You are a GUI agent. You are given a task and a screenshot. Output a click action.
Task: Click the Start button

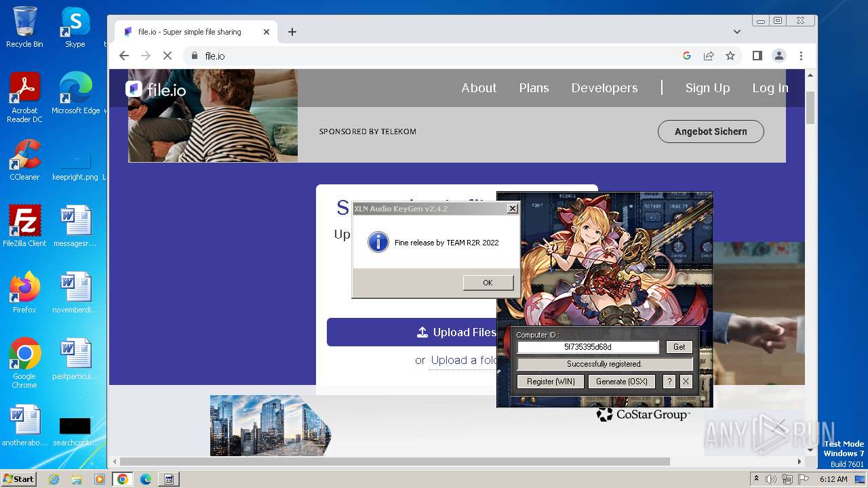coord(18,479)
